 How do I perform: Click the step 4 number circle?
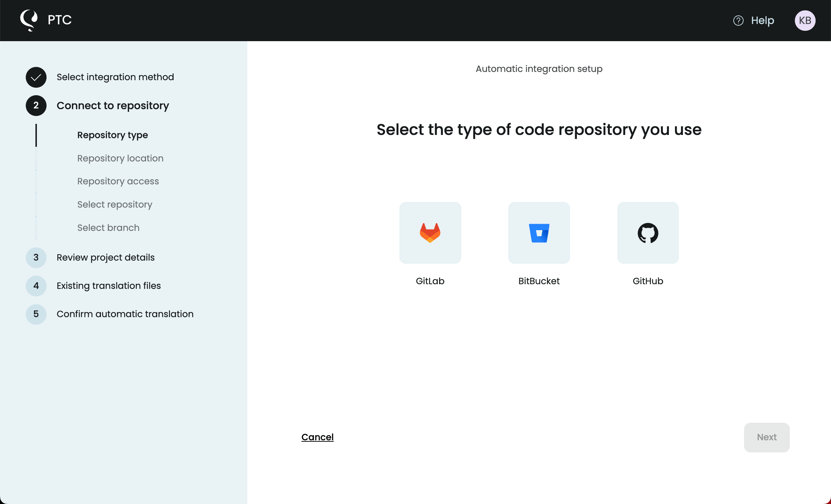point(36,286)
